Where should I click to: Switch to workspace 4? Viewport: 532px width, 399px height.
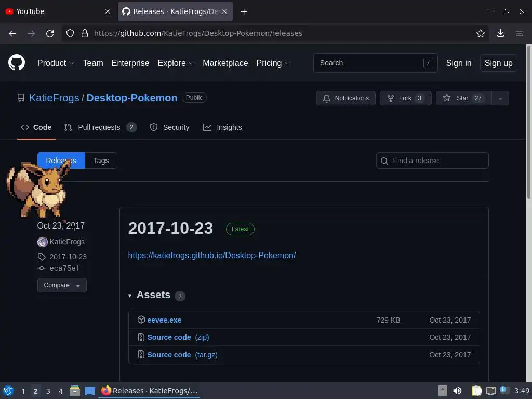61,391
